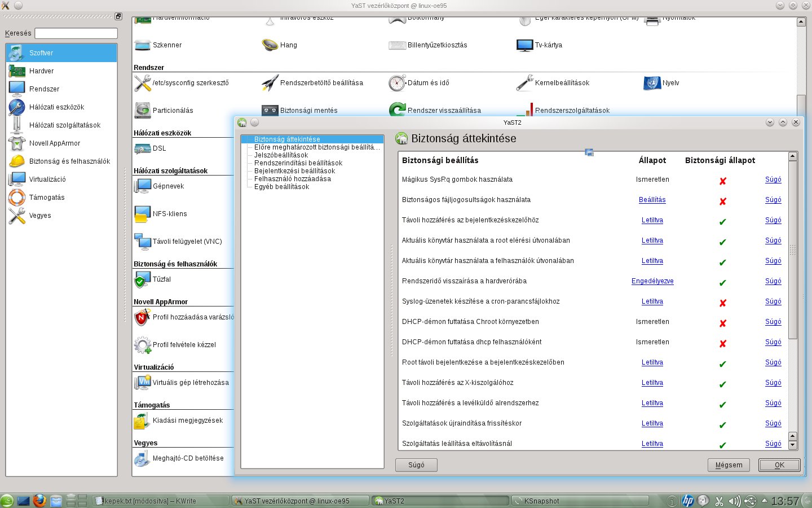Select Felhasználó hozzáadása tree item
The width and height of the screenshot is (812, 508).
point(292,179)
